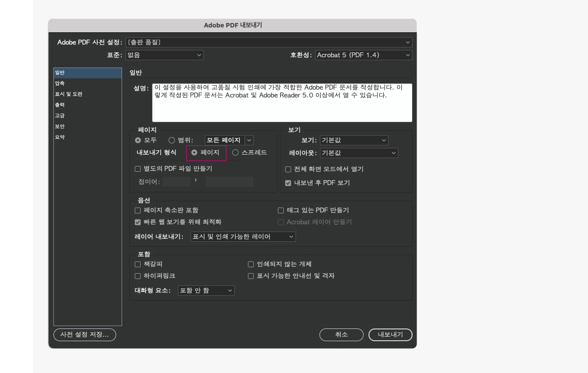Check the 페이지 축소판 포함 option
This screenshot has width=588, height=373.
pyautogui.click(x=138, y=210)
